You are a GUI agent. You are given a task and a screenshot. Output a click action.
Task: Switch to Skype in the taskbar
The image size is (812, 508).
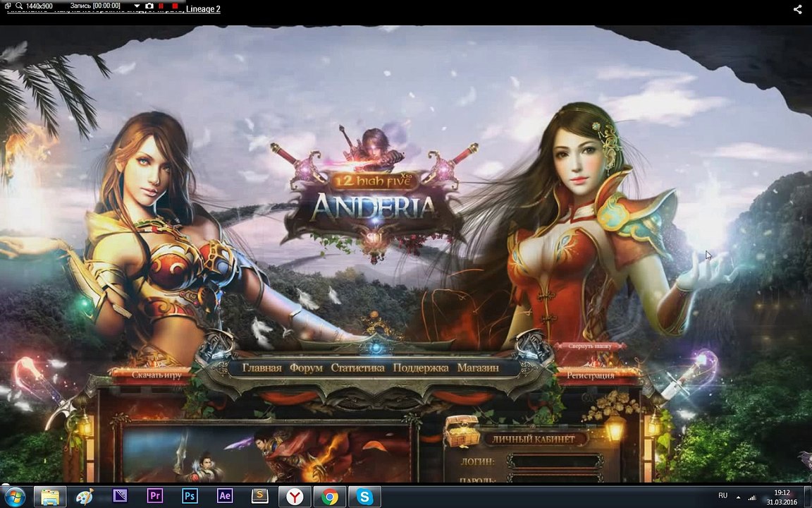(x=364, y=497)
